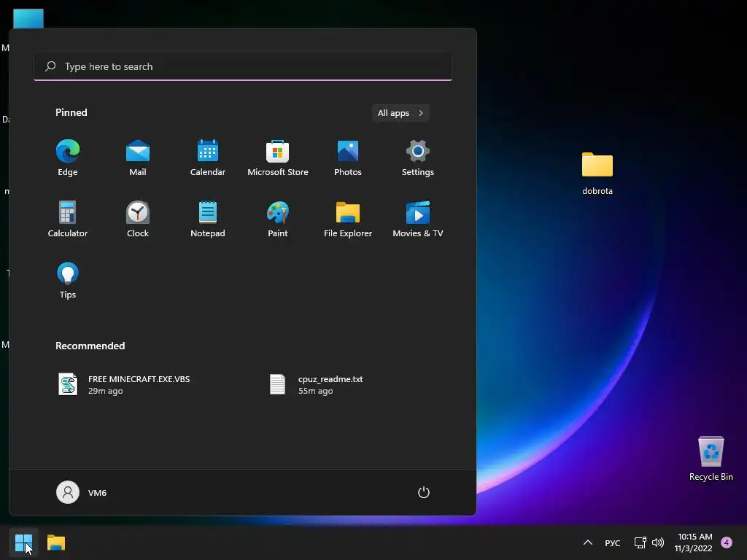Switch input language via the РУС indicator
Viewport: 747px width, 560px height.
612,542
